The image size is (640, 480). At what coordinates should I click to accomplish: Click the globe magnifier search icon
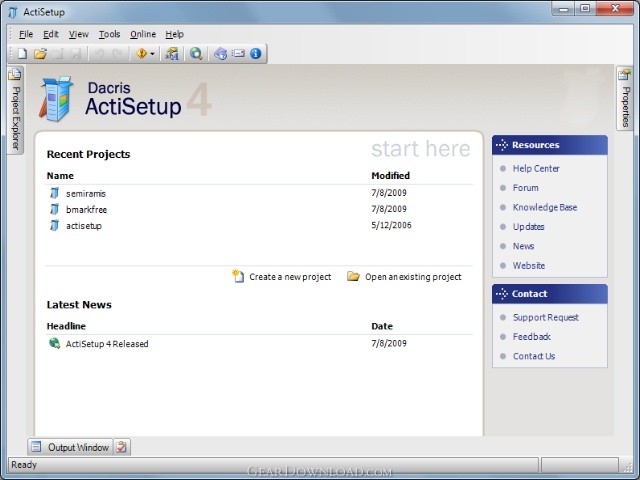(196, 54)
